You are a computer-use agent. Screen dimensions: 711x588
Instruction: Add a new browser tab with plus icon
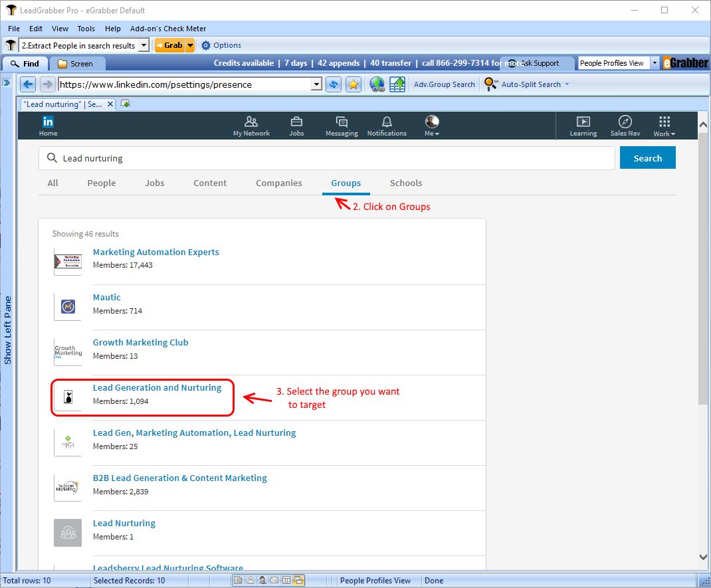[x=126, y=104]
